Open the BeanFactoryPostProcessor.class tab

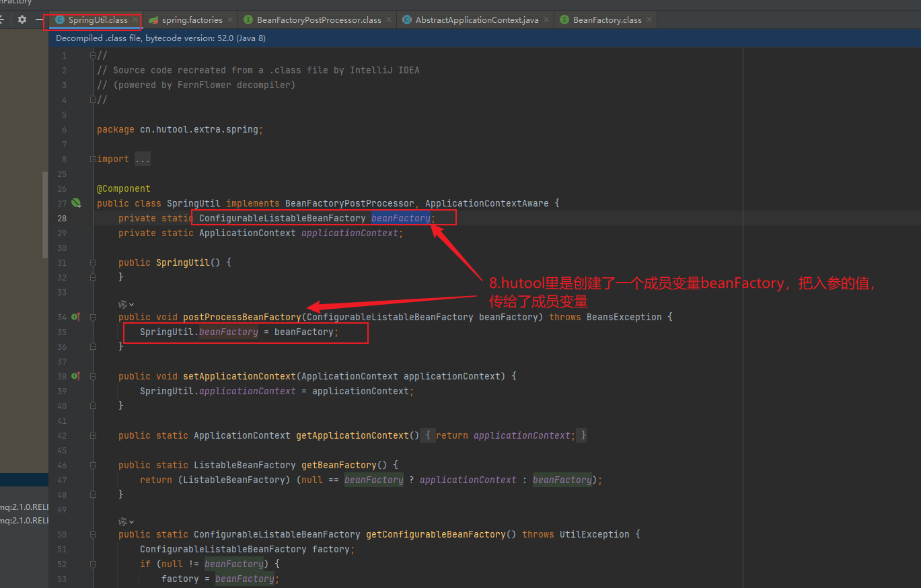(319, 20)
